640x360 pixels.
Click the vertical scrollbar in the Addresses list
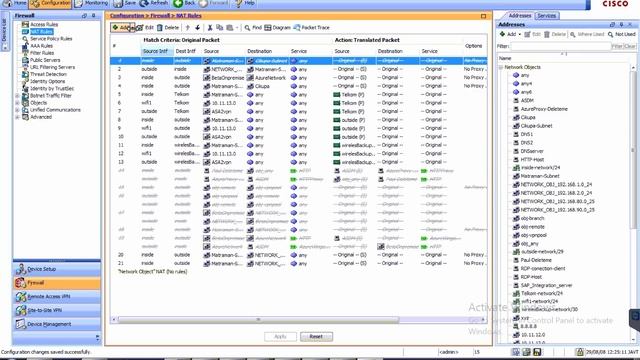click(633, 150)
